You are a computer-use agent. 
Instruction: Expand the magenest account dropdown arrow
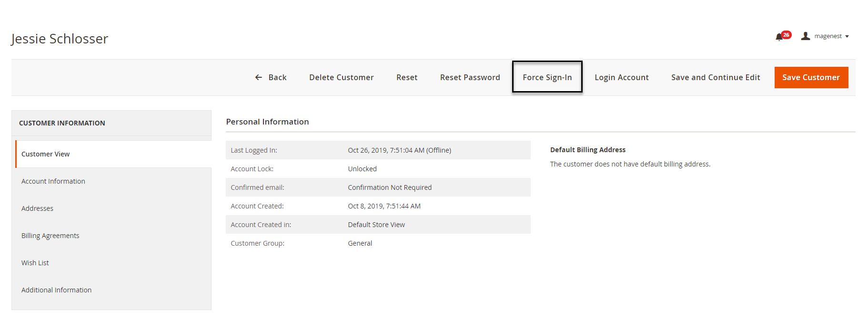click(847, 36)
